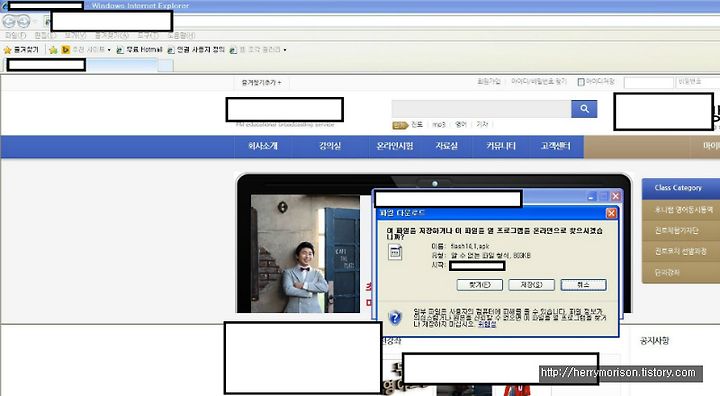Follow the 위험성 risk link in dialog
Image resolution: width=720 pixels, height=396 pixels.
click(487, 324)
